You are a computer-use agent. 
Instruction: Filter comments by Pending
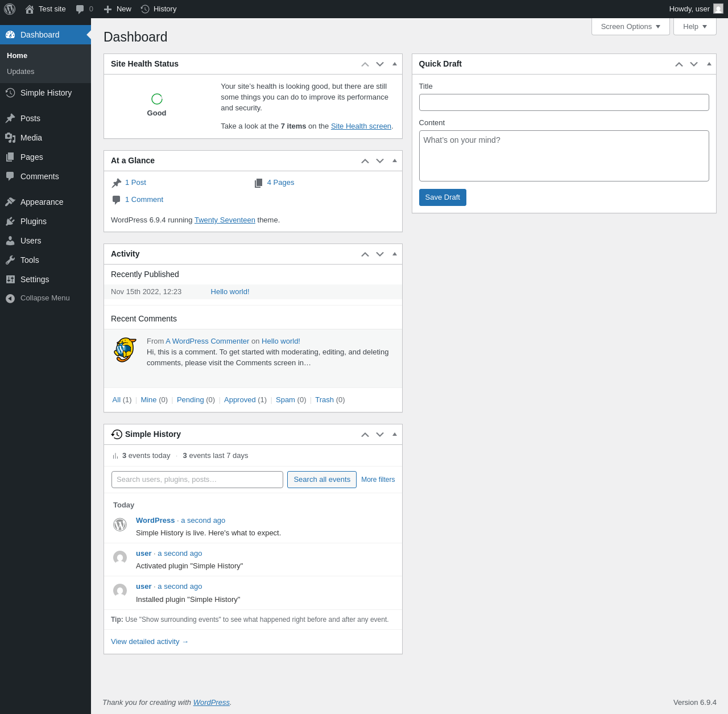[x=191, y=400]
